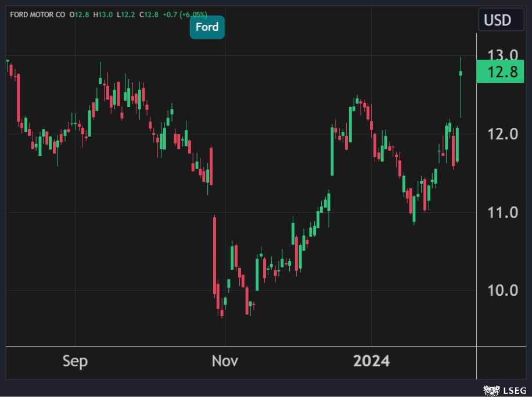Open the USD currency selector
Screen dimensions: 532x397
pos(497,20)
